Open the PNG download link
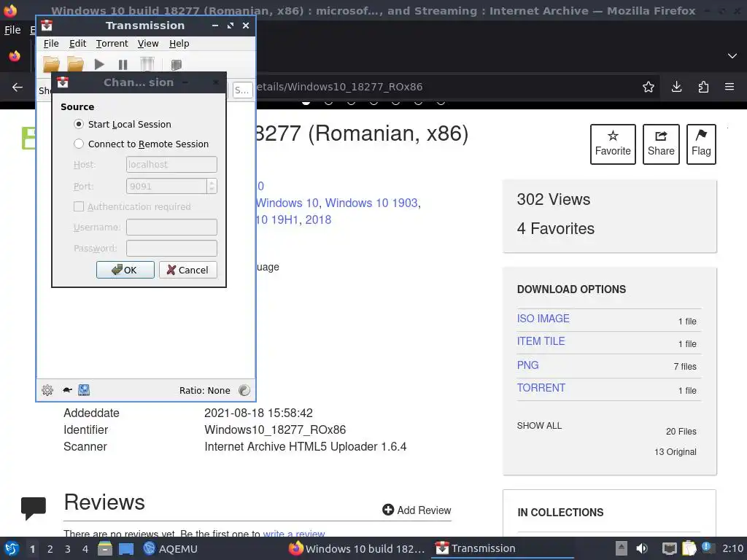747x560 pixels. click(528, 365)
